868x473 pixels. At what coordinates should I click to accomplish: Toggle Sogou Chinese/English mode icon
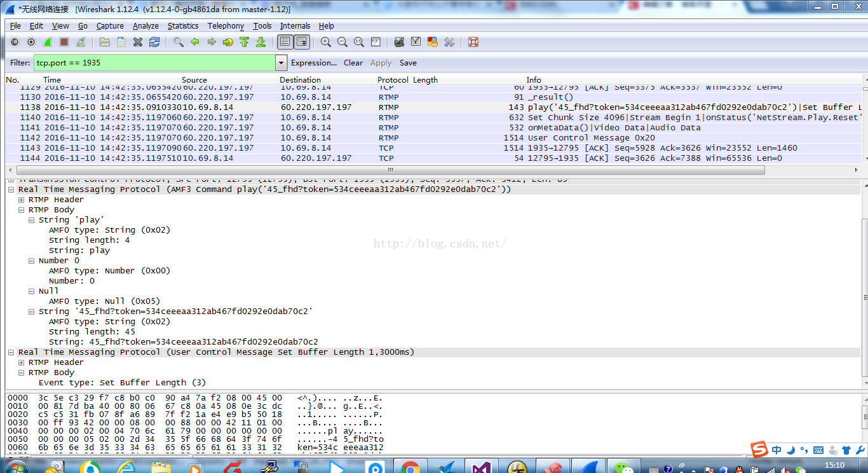[777, 450]
